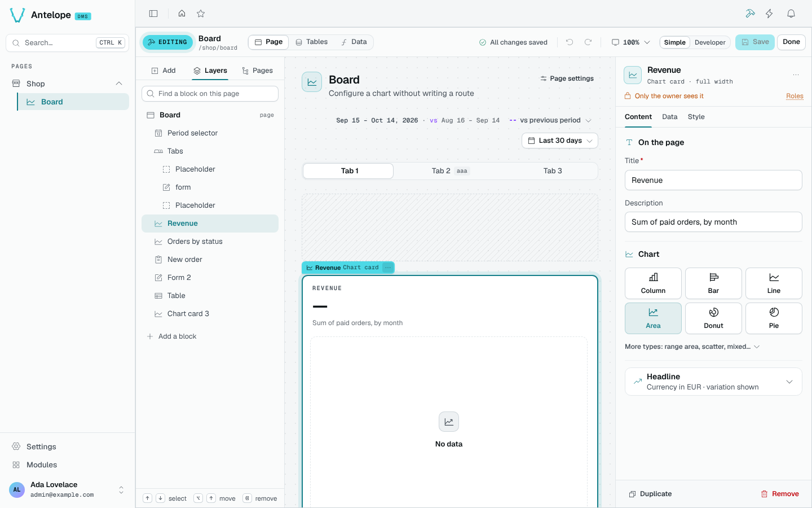812x508 pixels.
Task: Focus the Find a block search box
Action: click(x=210, y=94)
